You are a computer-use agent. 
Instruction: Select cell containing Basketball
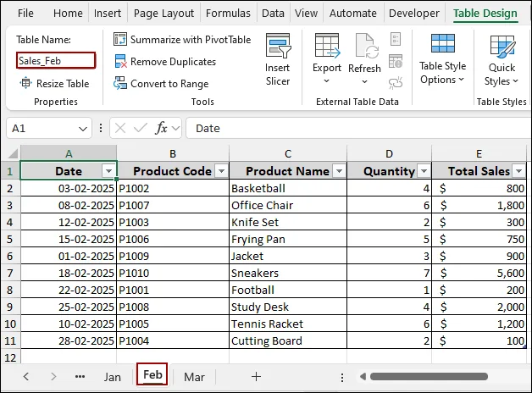coord(288,188)
